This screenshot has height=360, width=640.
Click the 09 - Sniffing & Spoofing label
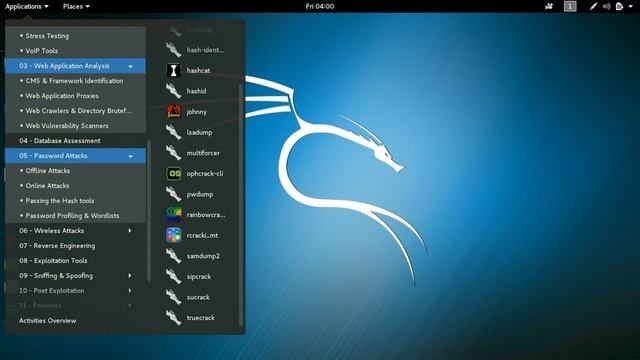click(x=56, y=276)
